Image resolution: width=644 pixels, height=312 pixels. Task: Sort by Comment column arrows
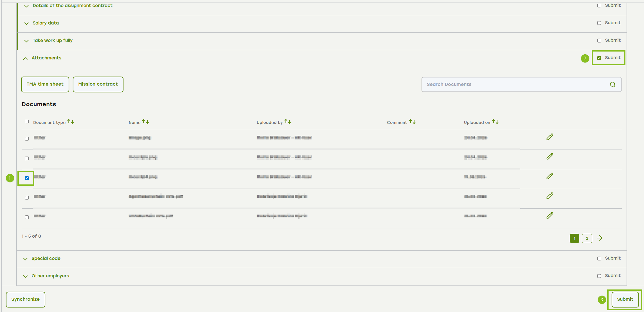(412, 122)
